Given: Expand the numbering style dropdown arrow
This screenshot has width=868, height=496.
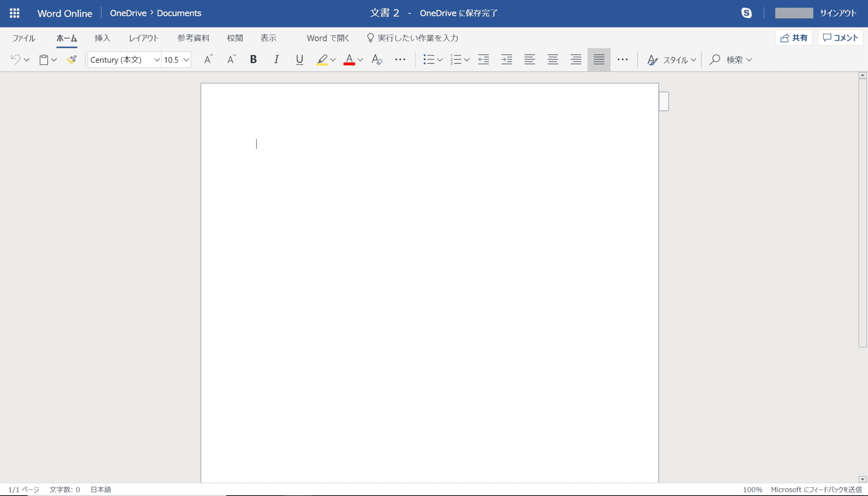Looking at the screenshot, I should click(x=467, y=60).
